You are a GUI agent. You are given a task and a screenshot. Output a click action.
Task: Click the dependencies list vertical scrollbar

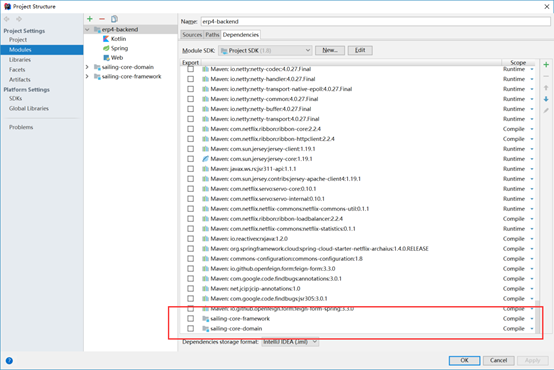[537, 317]
